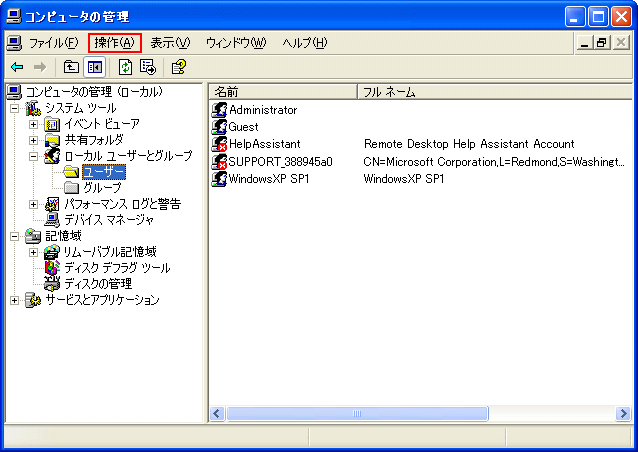The image size is (638, 452).
Task: Click the ローカル ユーザーとグループ icon
Action: [52, 156]
